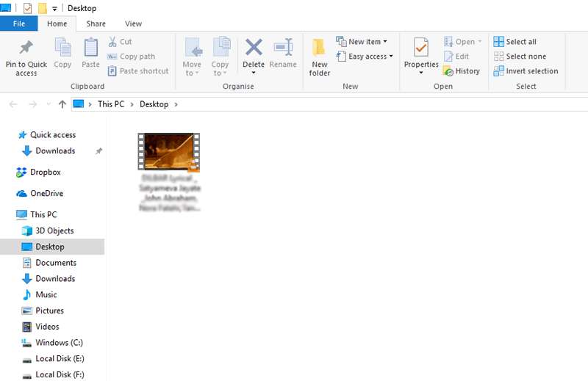Select the video file thumbnail
Viewport: 588px width, 381px height.
169,152
